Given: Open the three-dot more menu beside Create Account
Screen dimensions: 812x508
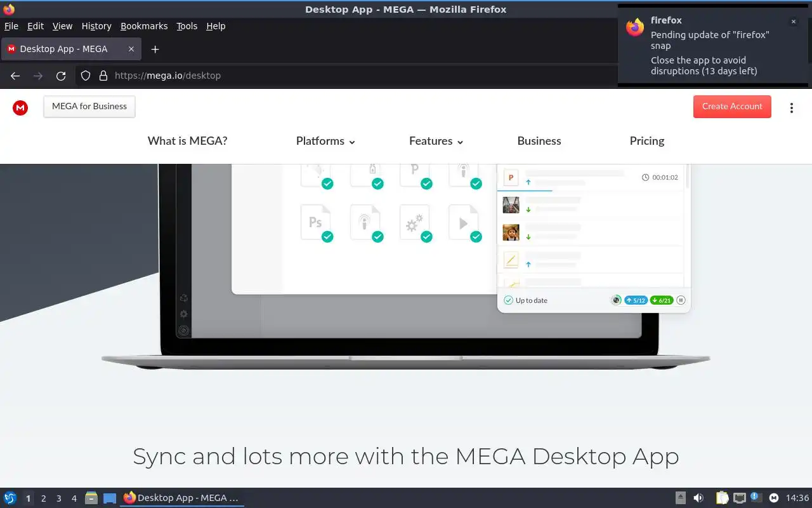Looking at the screenshot, I should [x=791, y=107].
